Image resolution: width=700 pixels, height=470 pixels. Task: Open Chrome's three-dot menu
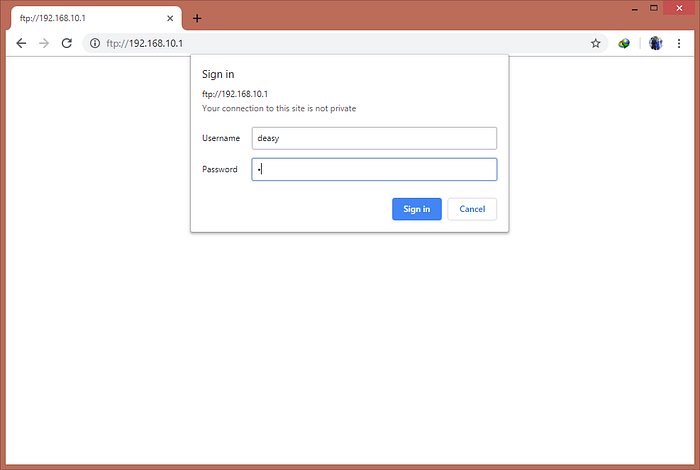coord(679,43)
